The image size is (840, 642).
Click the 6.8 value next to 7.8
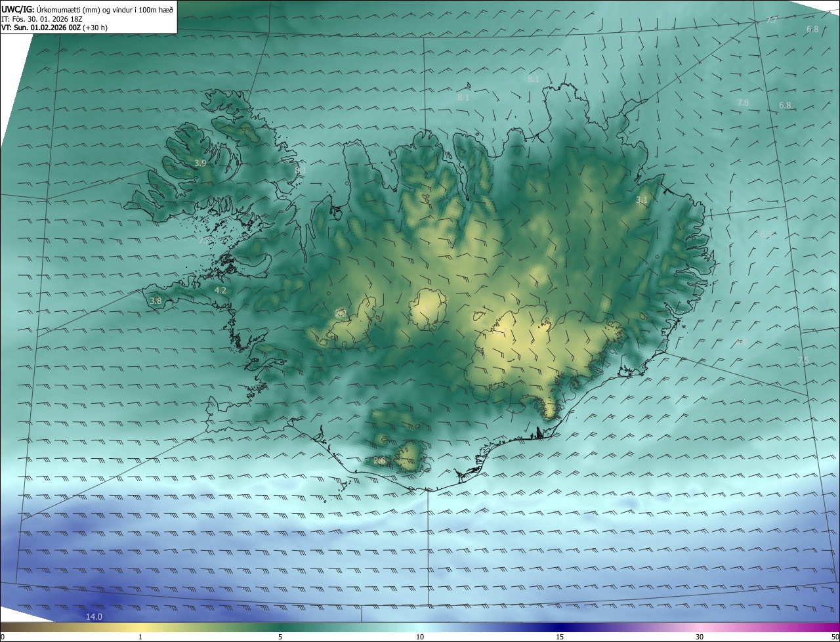pyautogui.click(x=785, y=106)
